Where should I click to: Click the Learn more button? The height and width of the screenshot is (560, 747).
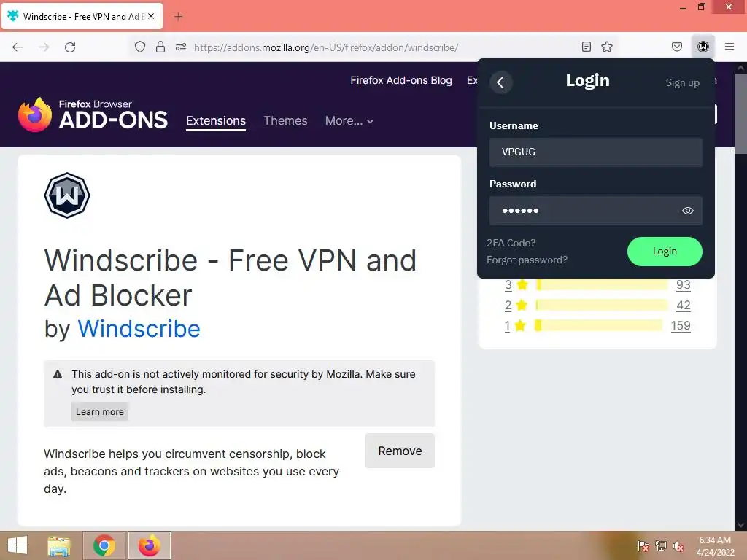click(x=99, y=412)
